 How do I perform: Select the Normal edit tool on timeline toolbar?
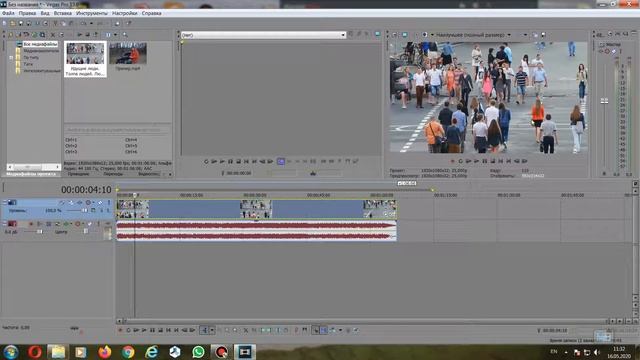tap(204, 330)
